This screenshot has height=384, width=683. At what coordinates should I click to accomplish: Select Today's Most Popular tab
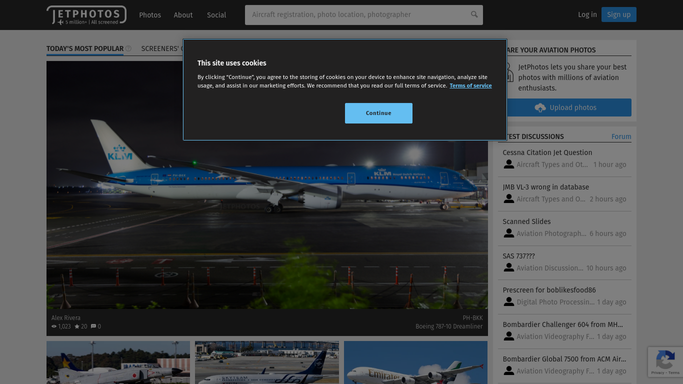tap(85, 49)
